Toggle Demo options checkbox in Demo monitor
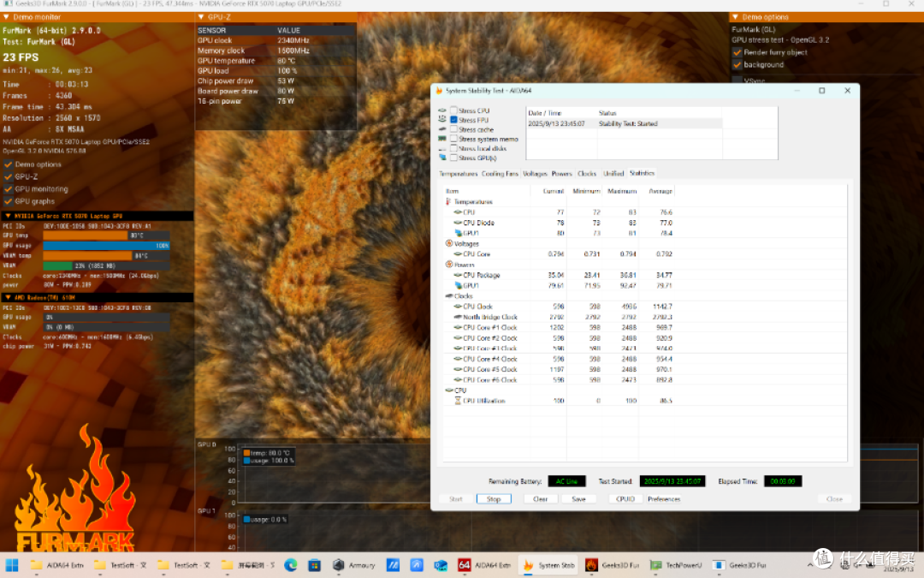Image resolution: width=924 pixels, height=578 pixels. (9, 164)
